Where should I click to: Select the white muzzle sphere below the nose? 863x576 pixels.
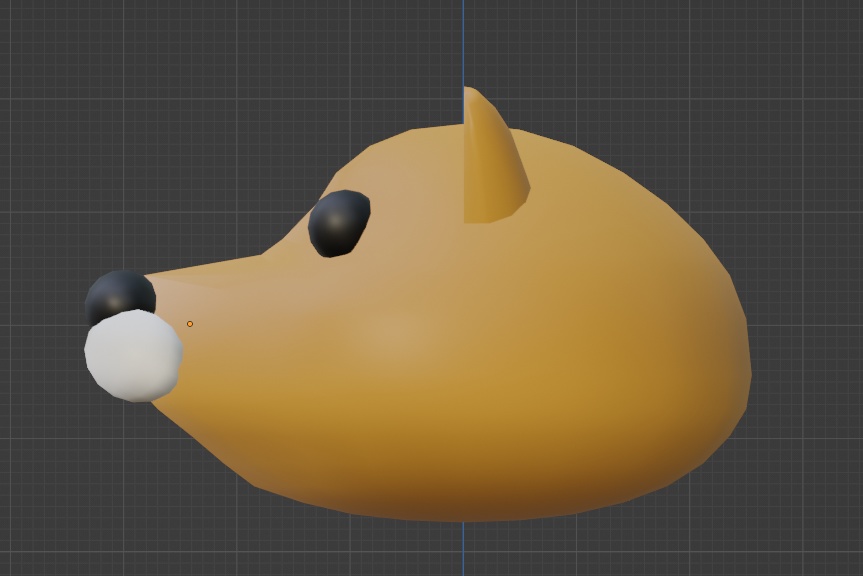pos(134,355)
